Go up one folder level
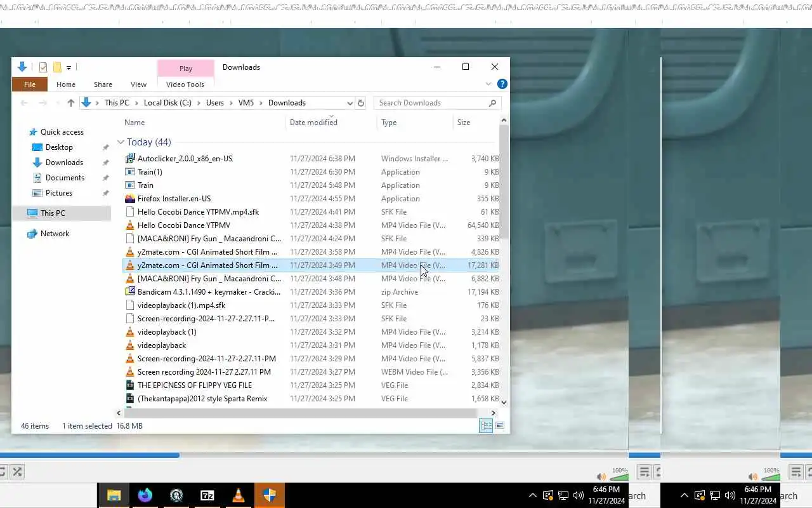Screen dimensions: 812x508 [71, 103]
